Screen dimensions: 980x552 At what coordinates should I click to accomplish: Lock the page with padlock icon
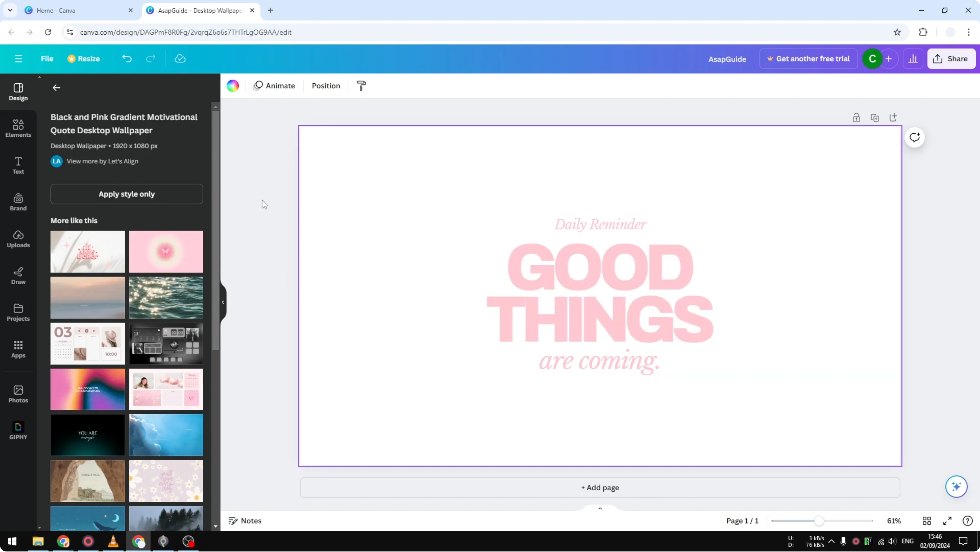click(x=856, y=118)
